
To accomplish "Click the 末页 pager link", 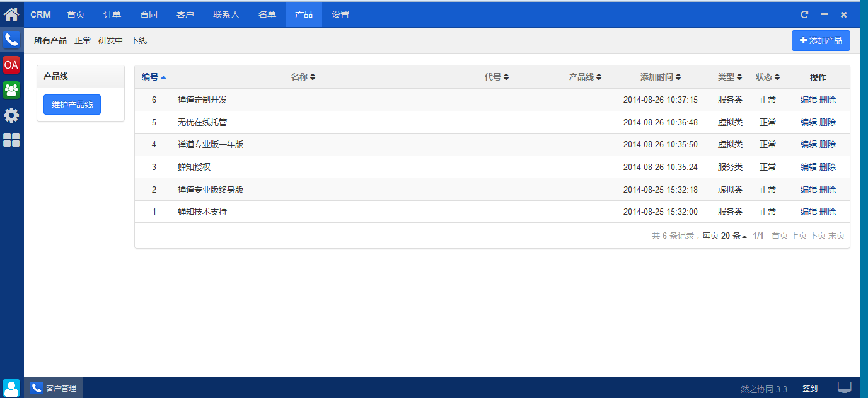I will [x=836, y=236].
